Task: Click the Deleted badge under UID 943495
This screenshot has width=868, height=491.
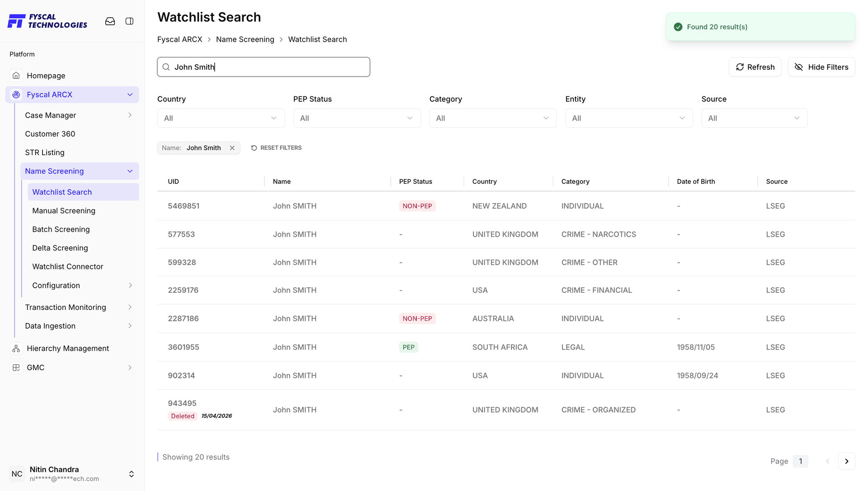Action: (x=183, y=416)
